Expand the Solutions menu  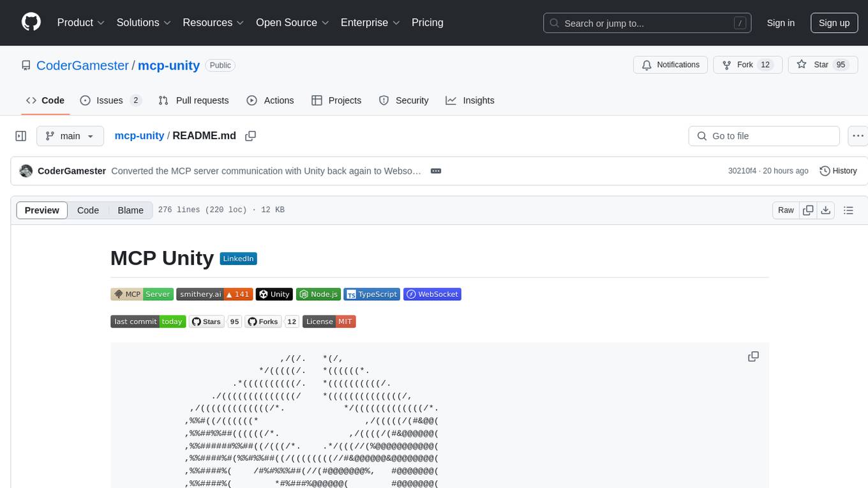point(144,22)
